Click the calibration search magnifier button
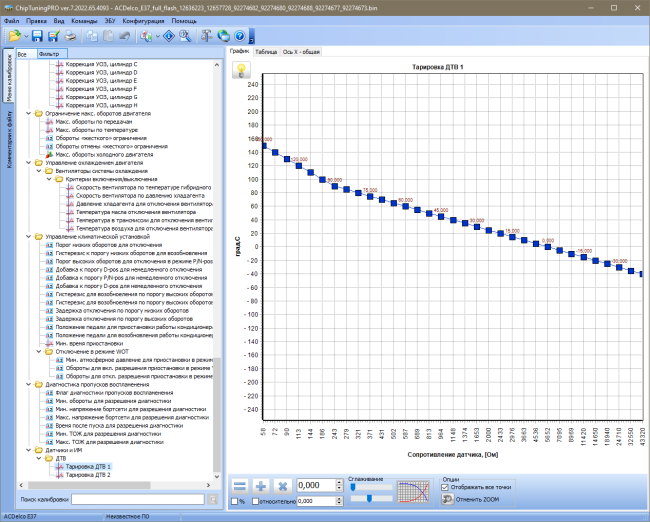Image resolution: width=650 pixels, height=522 pixels. point(213,499)
